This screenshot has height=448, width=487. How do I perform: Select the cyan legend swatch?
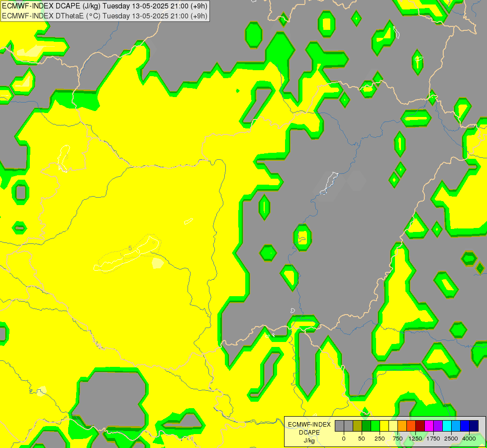click(x=447, y=426)
